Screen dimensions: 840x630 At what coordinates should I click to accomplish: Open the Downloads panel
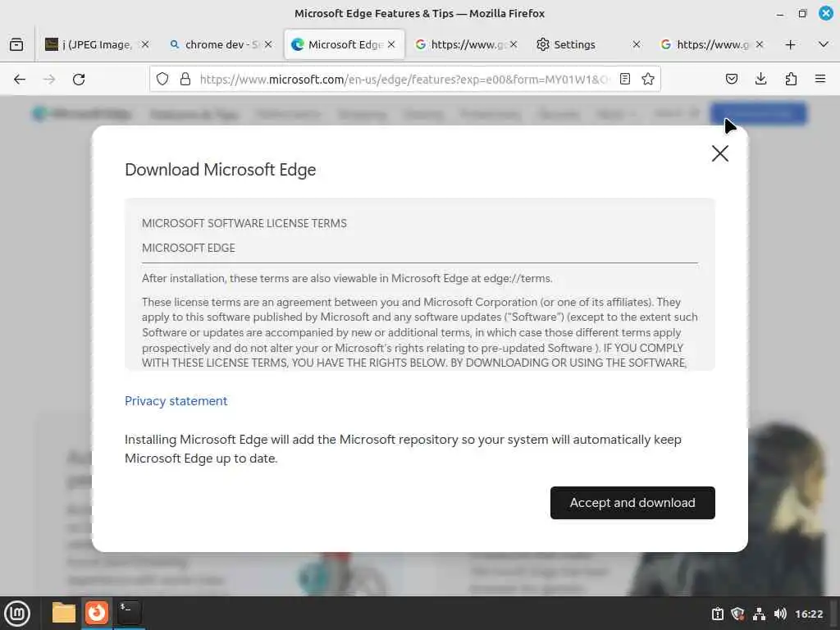[760, 80]
